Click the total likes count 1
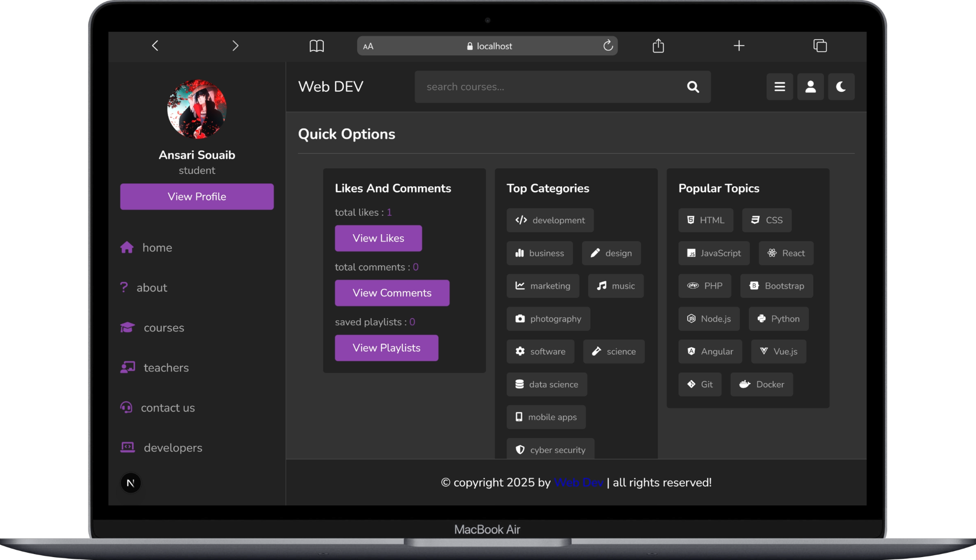Screen dimensions: 976x560 click(389, 213)
